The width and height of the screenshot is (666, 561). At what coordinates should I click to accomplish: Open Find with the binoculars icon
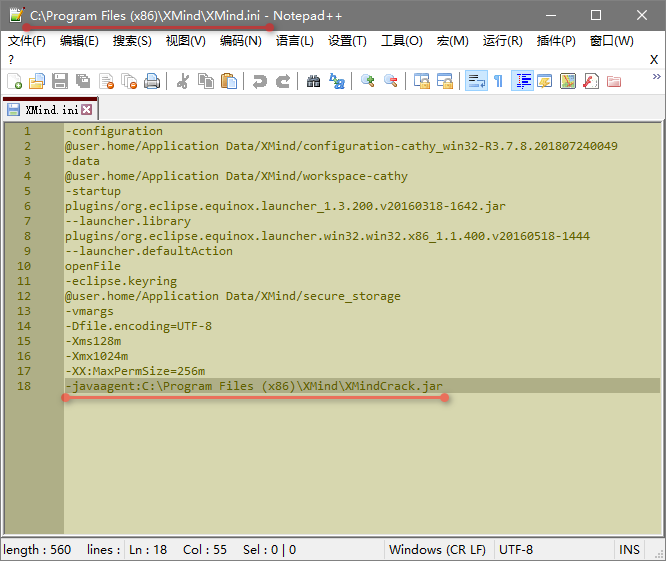click(313, 81)
